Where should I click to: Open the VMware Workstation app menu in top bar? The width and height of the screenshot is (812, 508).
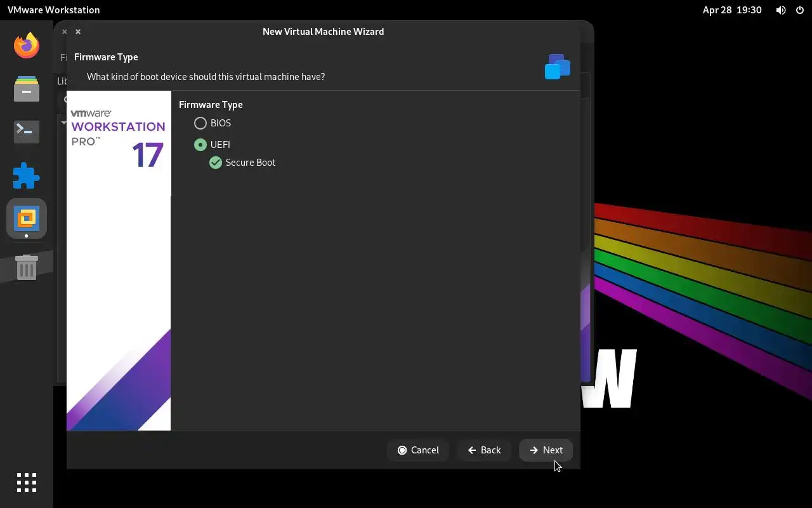[54, 10]
